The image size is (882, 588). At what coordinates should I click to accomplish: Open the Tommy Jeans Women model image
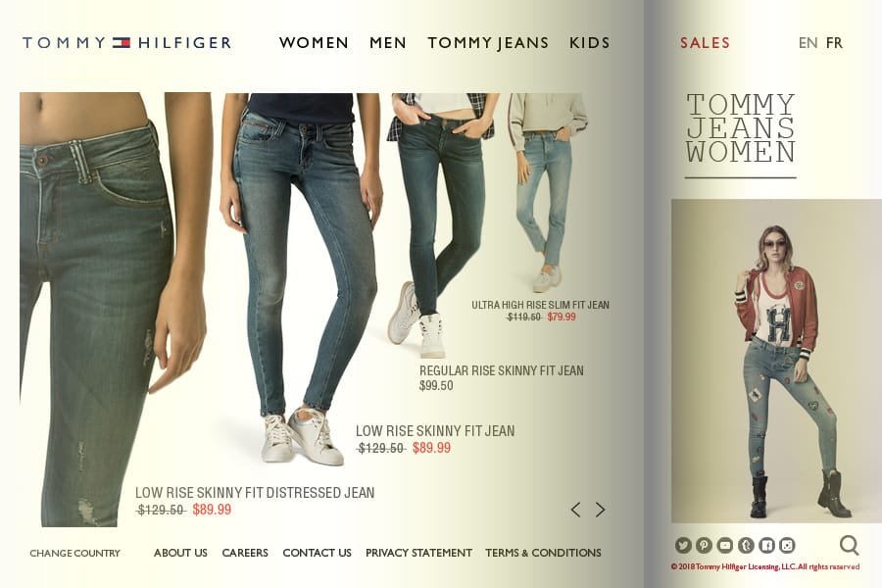coord(776,361)
